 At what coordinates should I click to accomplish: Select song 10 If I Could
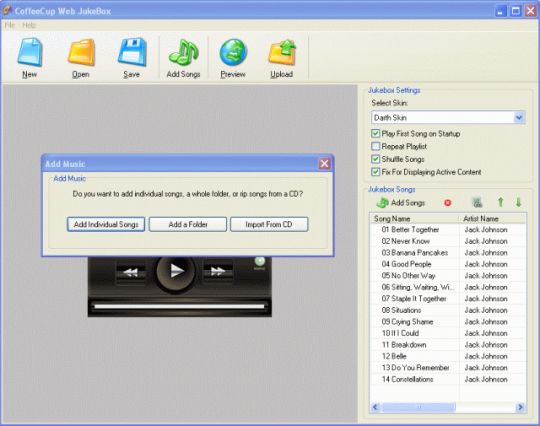400,333
